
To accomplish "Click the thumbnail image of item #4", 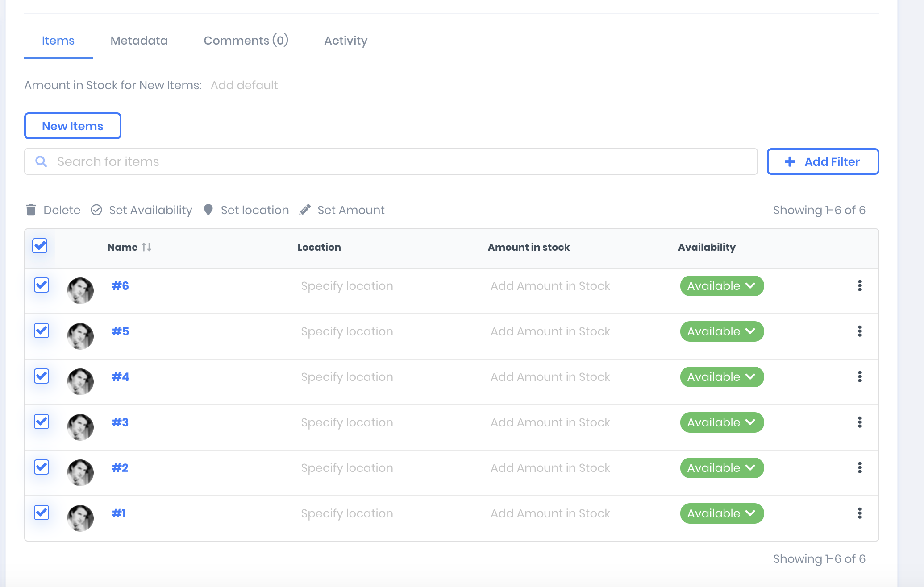I will pyautogui.click(x=80, y=381).
